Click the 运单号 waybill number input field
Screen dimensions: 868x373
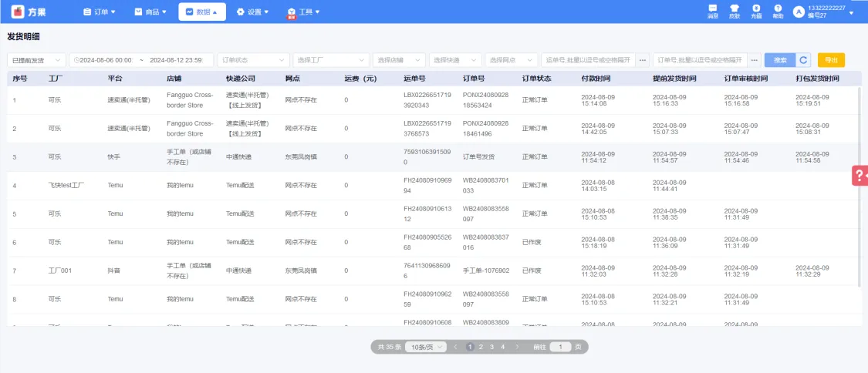tap(588, 60)
